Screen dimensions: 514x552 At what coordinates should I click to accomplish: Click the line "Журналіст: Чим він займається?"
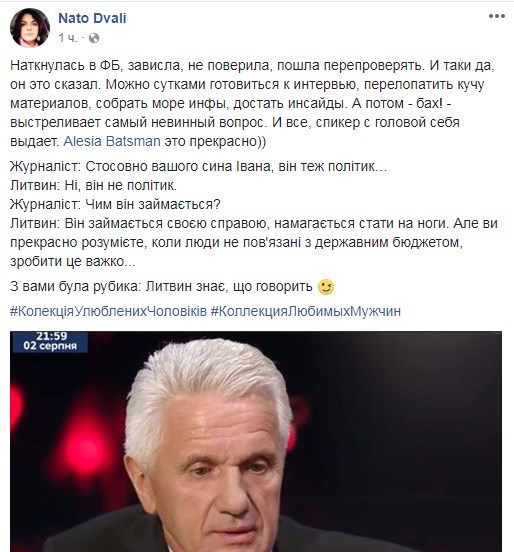click(115, 204)
